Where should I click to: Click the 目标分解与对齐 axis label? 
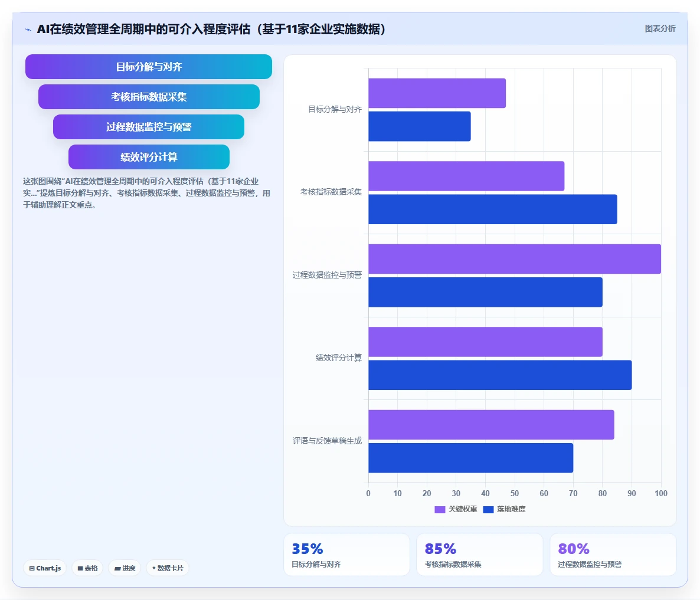pos(335,109)
